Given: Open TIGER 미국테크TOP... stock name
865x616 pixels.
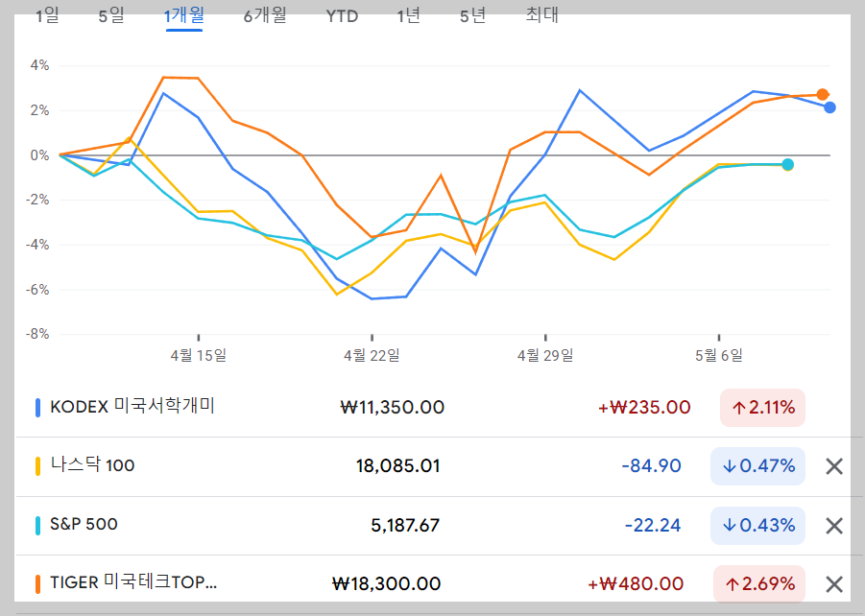Looking at the screenshot, I should click(133, 582).
